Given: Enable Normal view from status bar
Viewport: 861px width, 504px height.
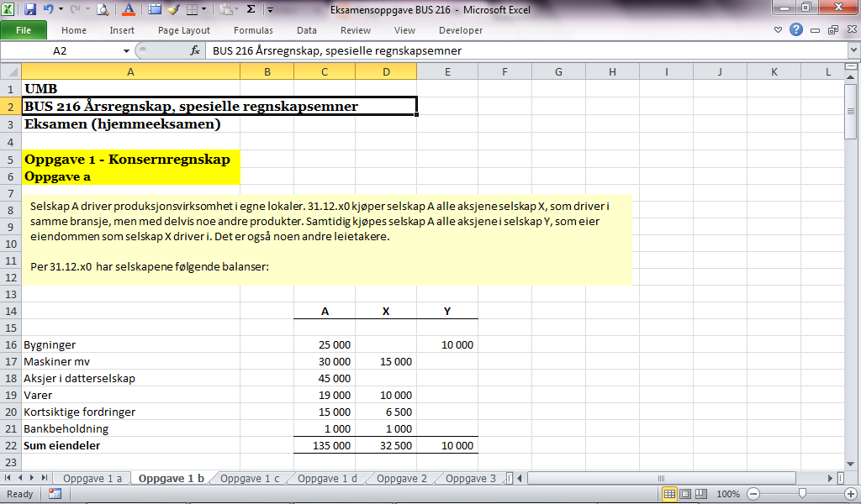Looking at the screenshot, I should 670,493.
